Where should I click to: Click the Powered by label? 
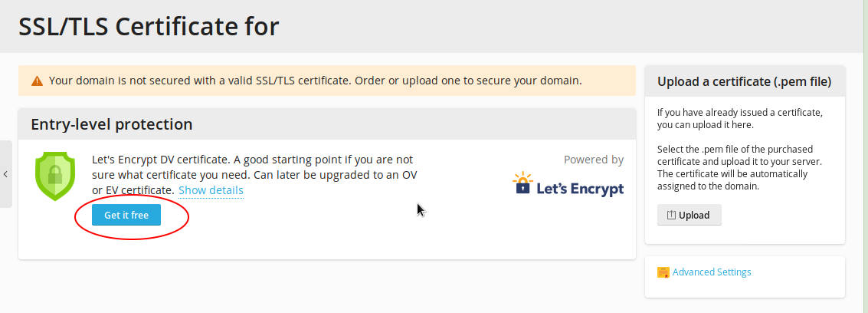(593, 160)
